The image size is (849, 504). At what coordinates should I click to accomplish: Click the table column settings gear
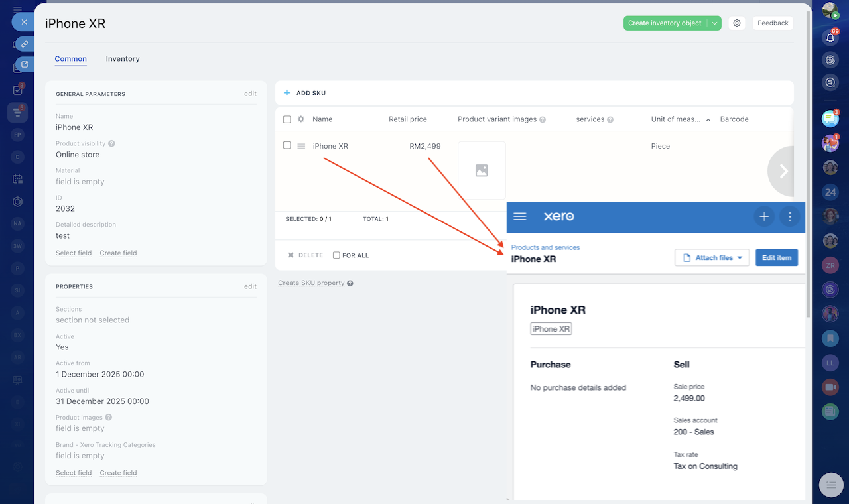[301, 119]
